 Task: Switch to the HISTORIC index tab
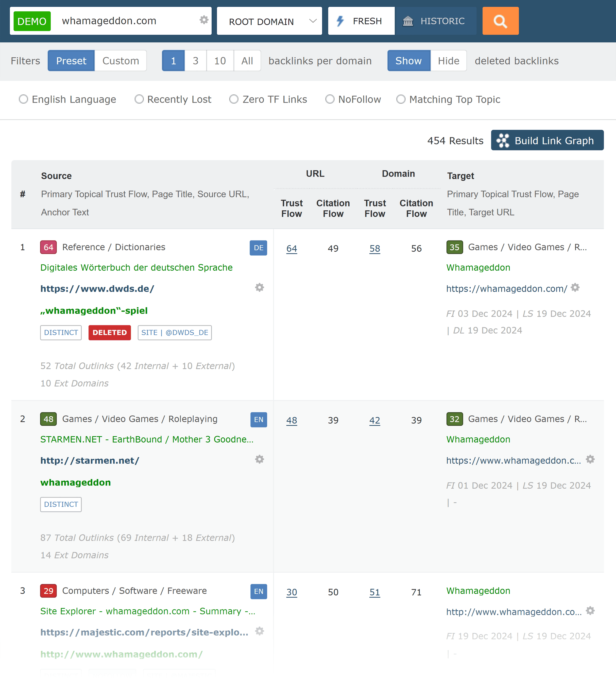coord(436,21)
